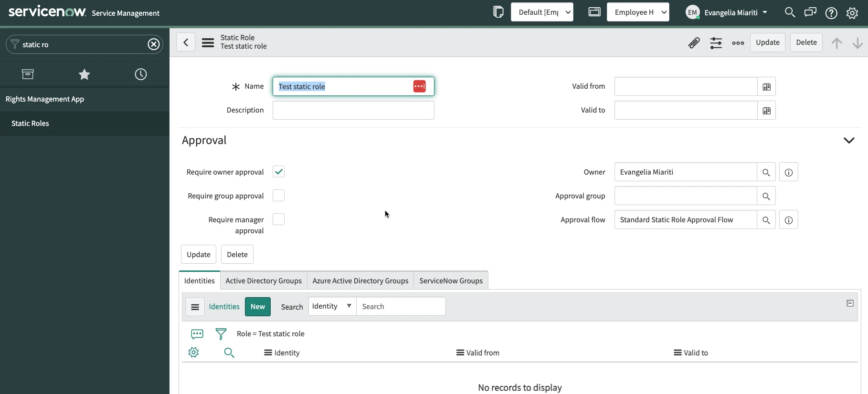Click the paperclip attachments icon
This screenshot has width=868, height=394.
(x=694, y=43)
